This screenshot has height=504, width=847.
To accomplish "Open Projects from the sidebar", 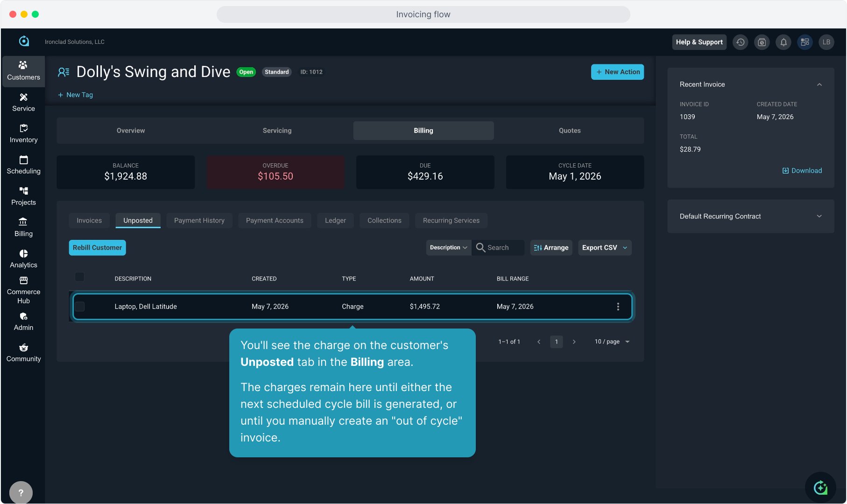I will [x=23, y=196].
